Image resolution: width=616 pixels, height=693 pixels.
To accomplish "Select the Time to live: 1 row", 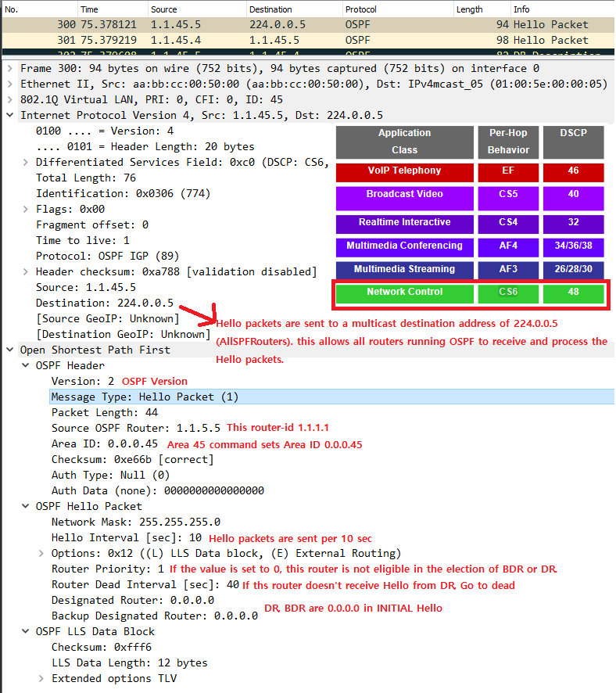I will click(83, 240).
